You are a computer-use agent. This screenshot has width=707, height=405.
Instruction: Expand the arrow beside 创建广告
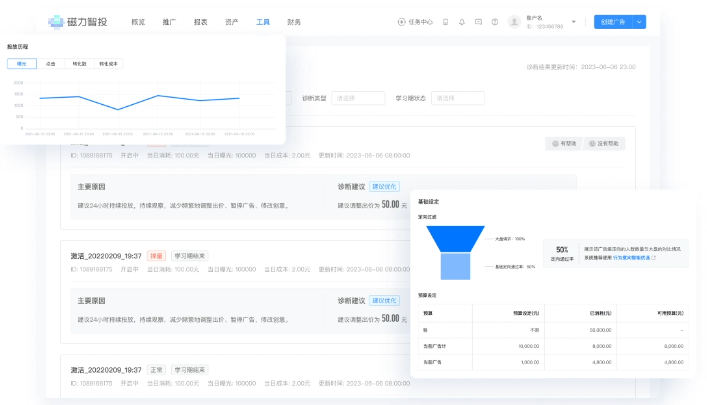point(639,22)
